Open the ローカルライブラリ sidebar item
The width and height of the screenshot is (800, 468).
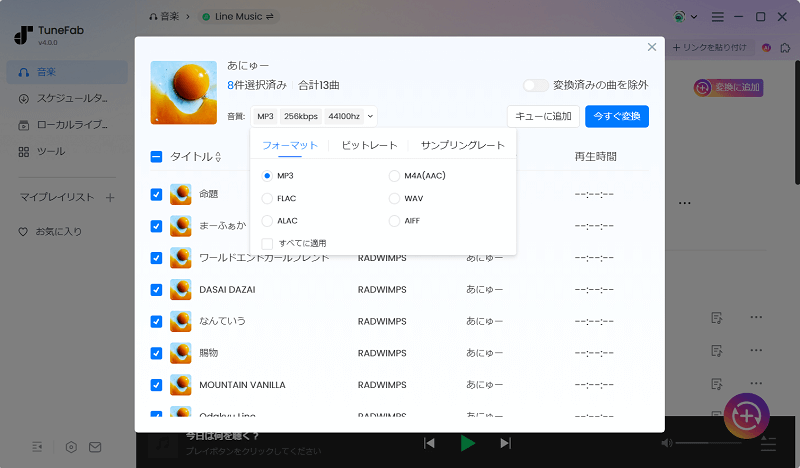point(67,125)
